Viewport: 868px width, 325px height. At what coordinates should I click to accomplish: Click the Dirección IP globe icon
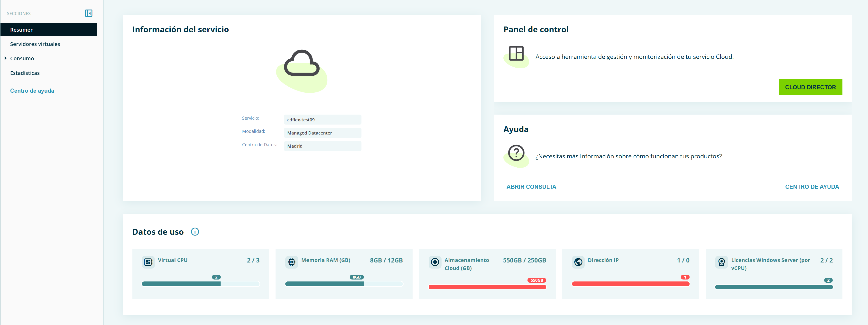[578, 262]
